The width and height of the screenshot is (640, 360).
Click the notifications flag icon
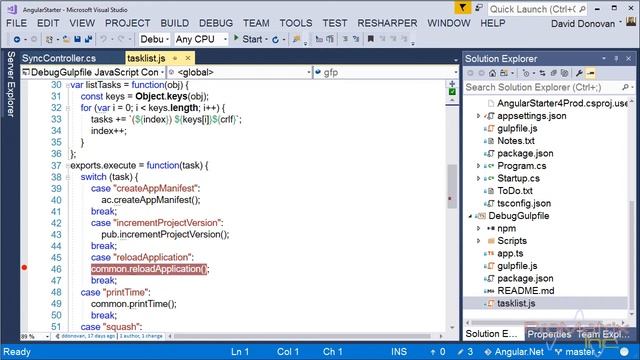[462, 8]
